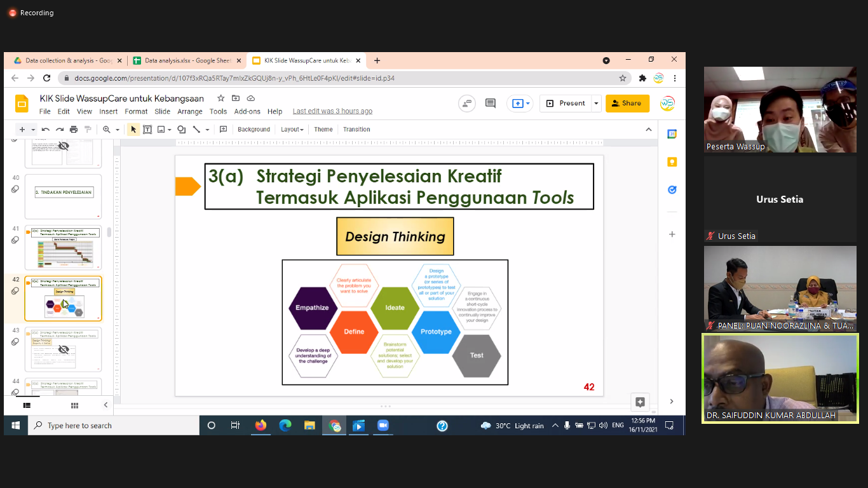This screenshot has width=868, height=488.
Task: Click the Windows Start button
Action: (15, 426)
